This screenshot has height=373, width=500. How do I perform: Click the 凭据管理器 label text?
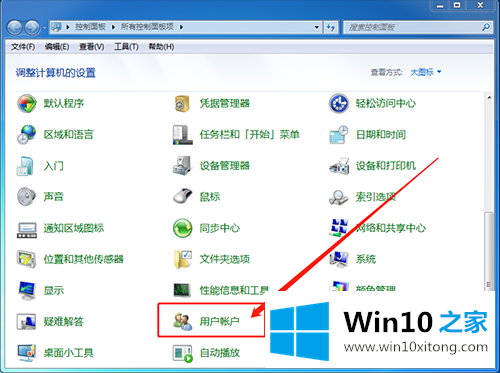point(224,103)
